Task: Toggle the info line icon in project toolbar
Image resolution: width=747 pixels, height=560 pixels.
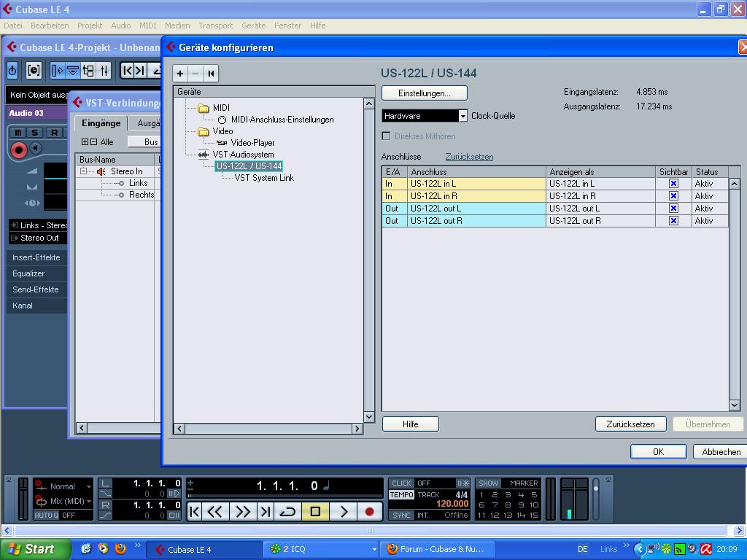Action: (x=73, y=71)
